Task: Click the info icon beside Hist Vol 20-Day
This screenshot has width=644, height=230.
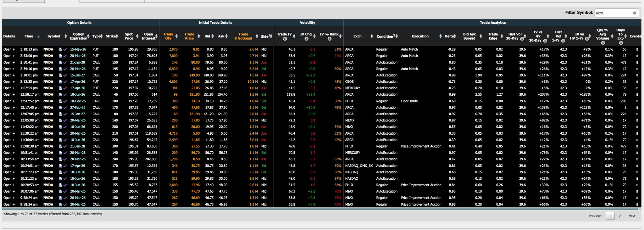Action: coord(522,39)
